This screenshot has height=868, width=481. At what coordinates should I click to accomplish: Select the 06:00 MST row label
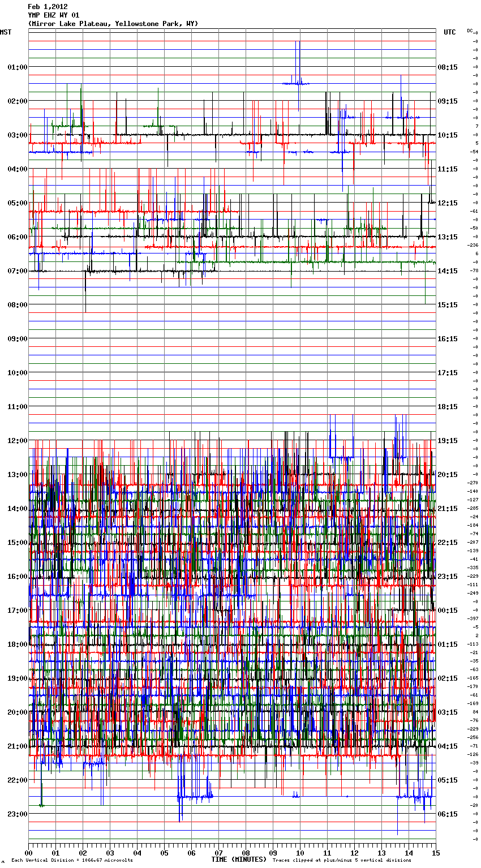tap(18, 237)
